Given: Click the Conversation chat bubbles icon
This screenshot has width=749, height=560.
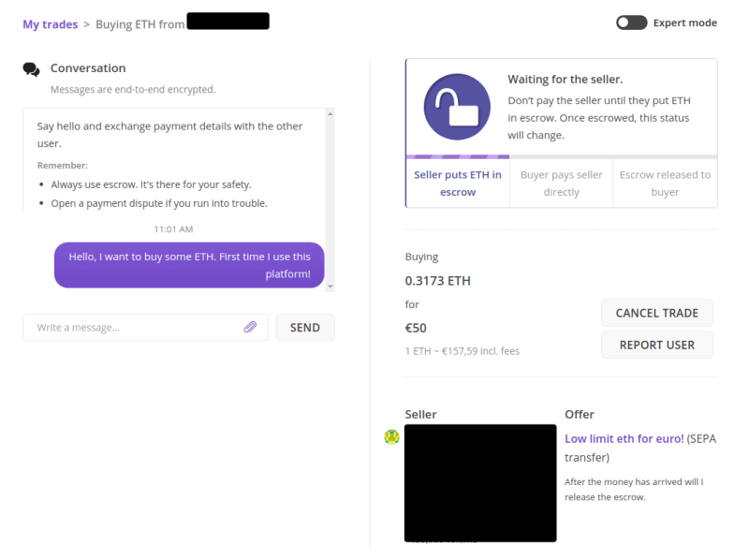Looking at the screenshot, I should 32,68.
